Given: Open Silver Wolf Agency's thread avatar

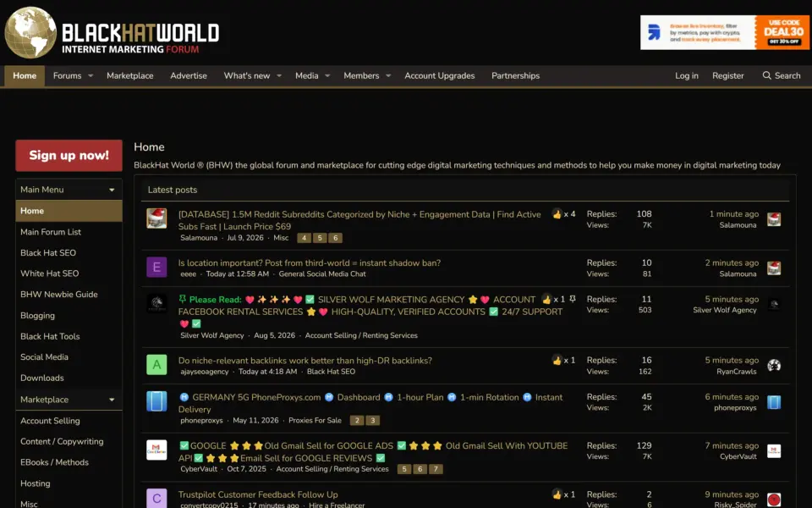Looking at the screenshot, I should pos(156,303).
